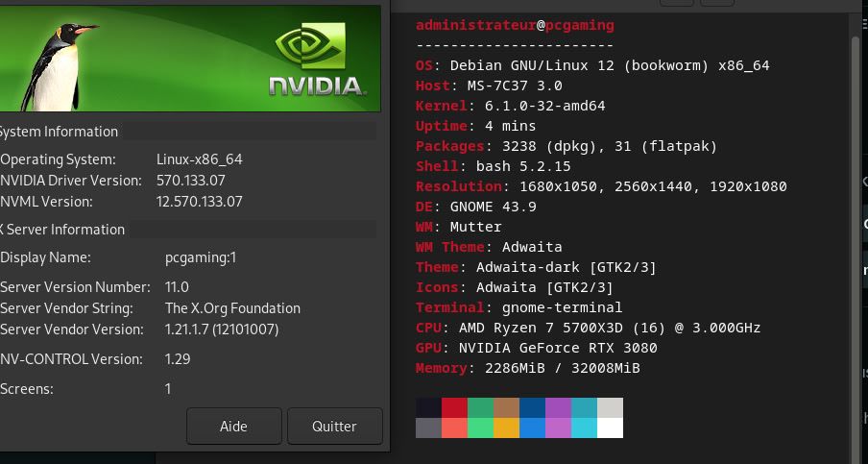Viewport: 868px width, 464px height.
Task: Click the GPU line showing RTX 3080
Action: tap(536, 348)
